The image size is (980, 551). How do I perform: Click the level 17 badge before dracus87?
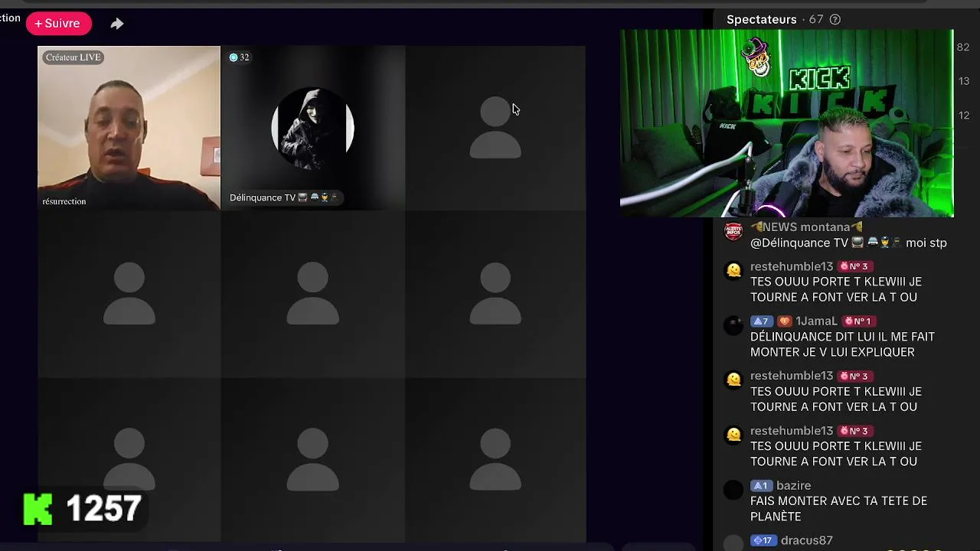(x=763, y=540)
